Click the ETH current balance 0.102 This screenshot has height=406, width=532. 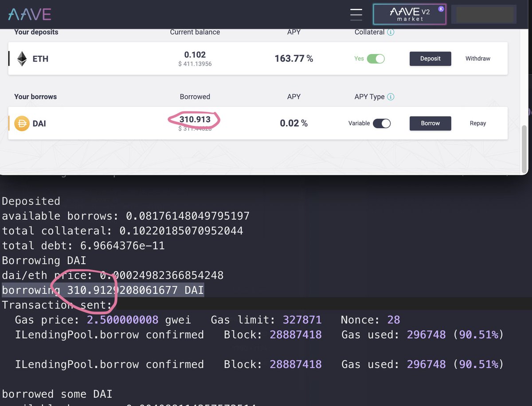click(x=195, y=55)
